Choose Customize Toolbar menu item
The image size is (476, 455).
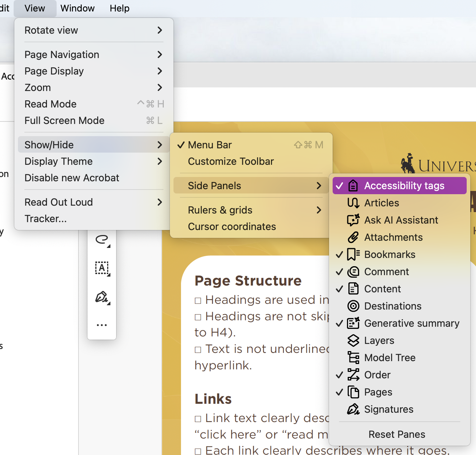tap(251, 161)
